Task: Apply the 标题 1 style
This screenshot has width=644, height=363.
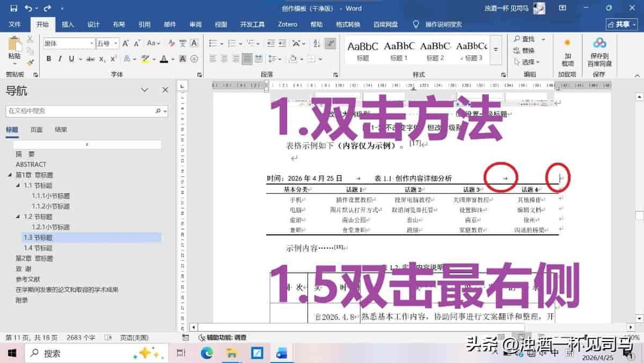Action: [399, 50]
